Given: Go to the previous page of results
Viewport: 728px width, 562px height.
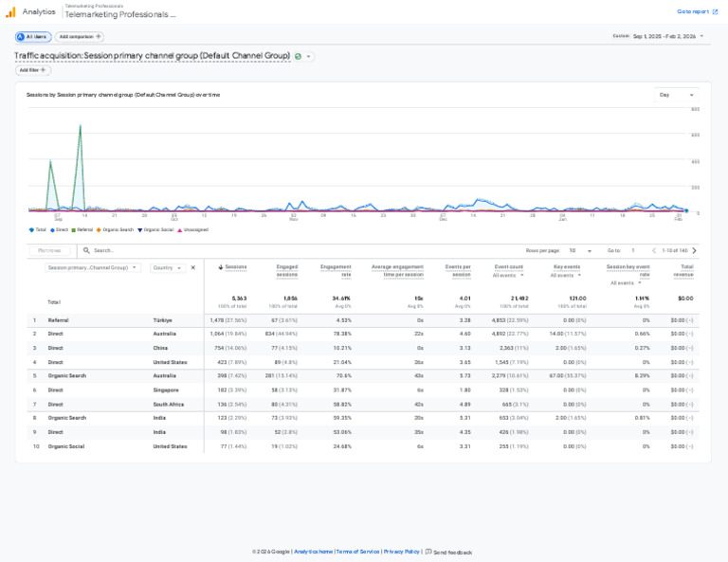Looking at the screenshot, I should pyautogui.click(x=654, y=250).
